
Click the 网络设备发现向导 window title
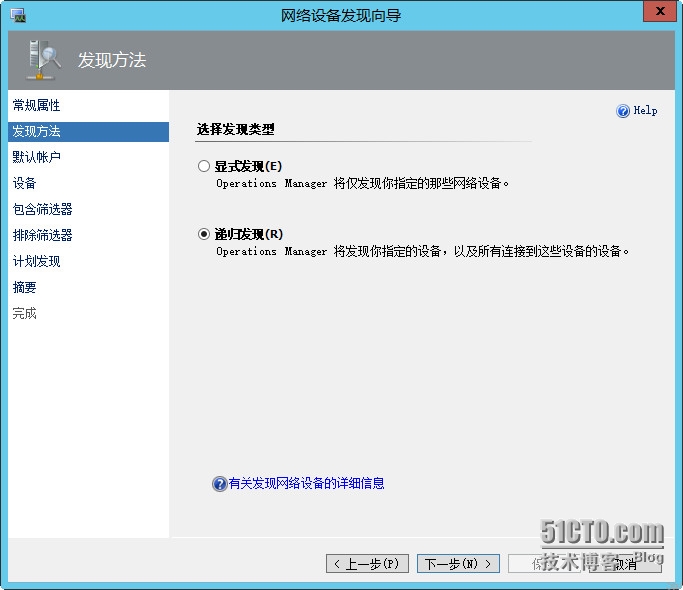click(341, 16)
